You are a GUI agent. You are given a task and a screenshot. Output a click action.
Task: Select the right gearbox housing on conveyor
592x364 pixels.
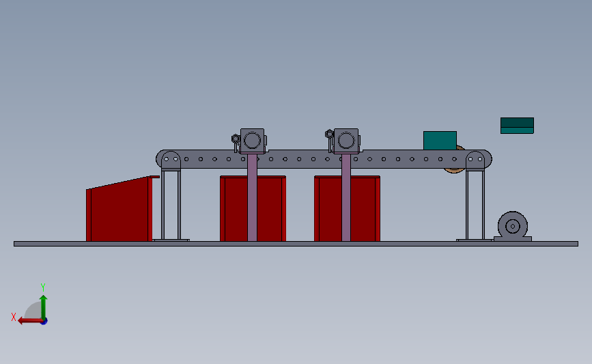click(x=346, y=141)
